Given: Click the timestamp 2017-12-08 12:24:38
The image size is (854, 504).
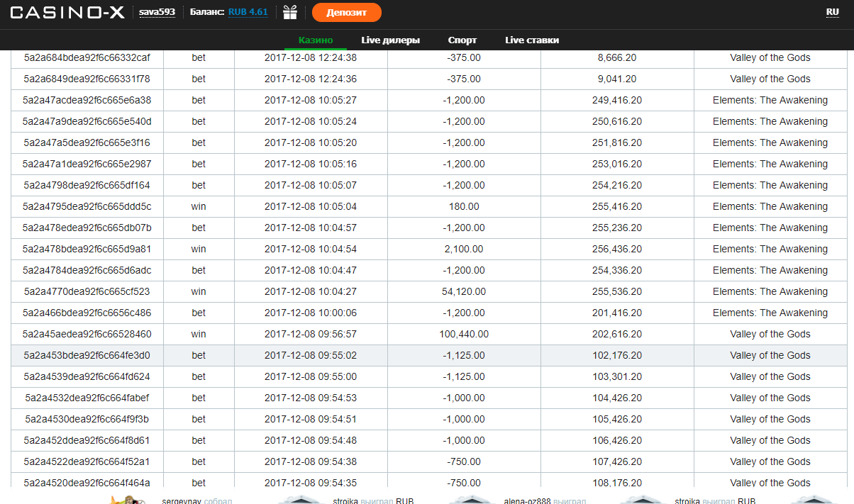Looking at the screenshot, I should [311, 57].
